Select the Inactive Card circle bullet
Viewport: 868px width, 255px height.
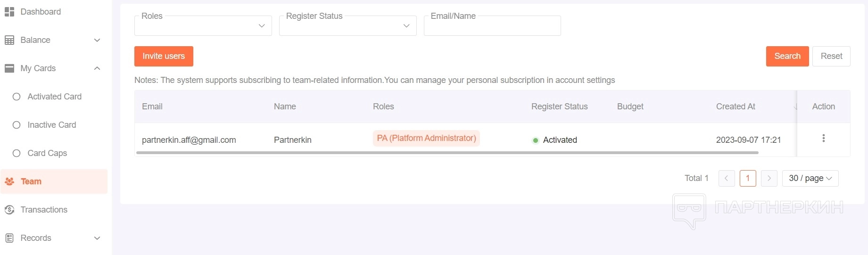point(17,125)
